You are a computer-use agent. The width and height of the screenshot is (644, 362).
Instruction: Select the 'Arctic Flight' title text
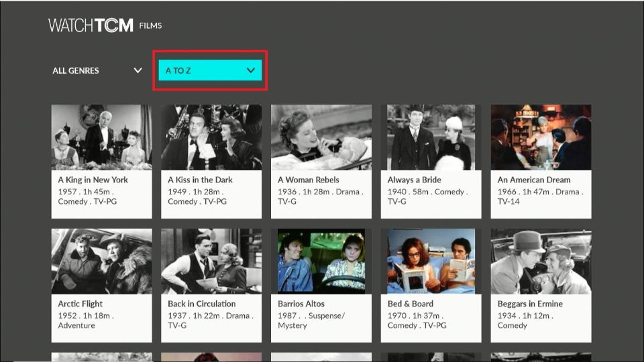[80, 304]
